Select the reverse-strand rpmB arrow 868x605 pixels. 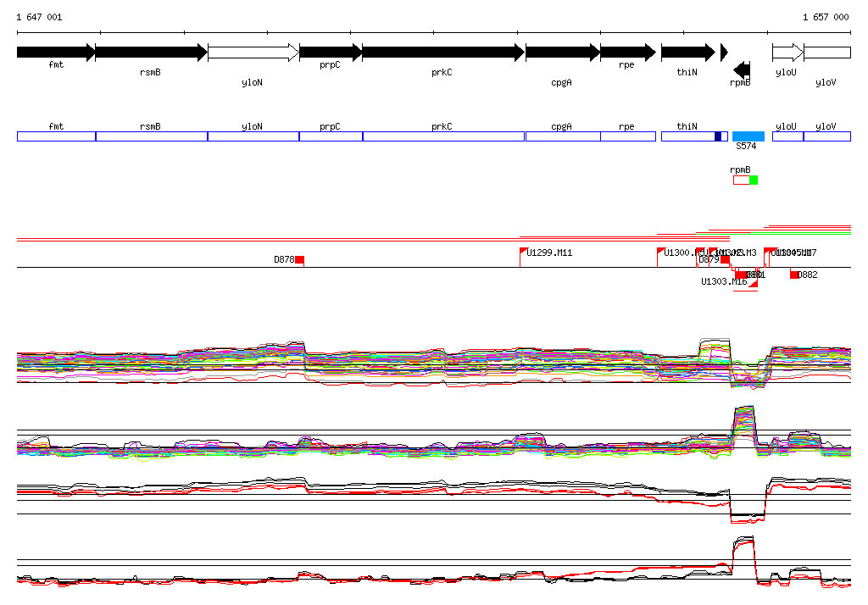coord(742,69)
